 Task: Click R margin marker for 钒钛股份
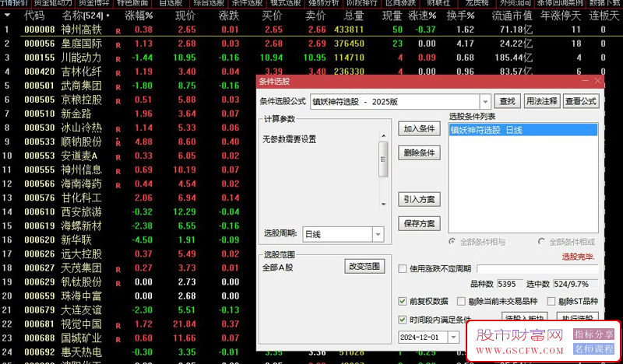[118, 283]
